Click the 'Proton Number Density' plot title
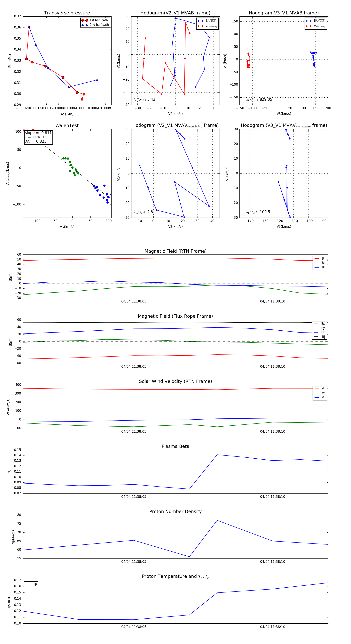 175,511
